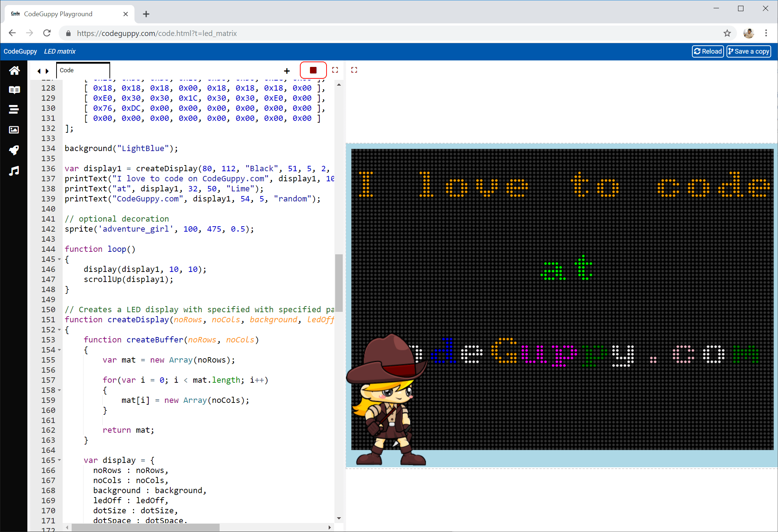The width and height of the screenshot is (778, 532).
Task: Open the Home page from the sidebar
Action: click(x=14, y=71)
